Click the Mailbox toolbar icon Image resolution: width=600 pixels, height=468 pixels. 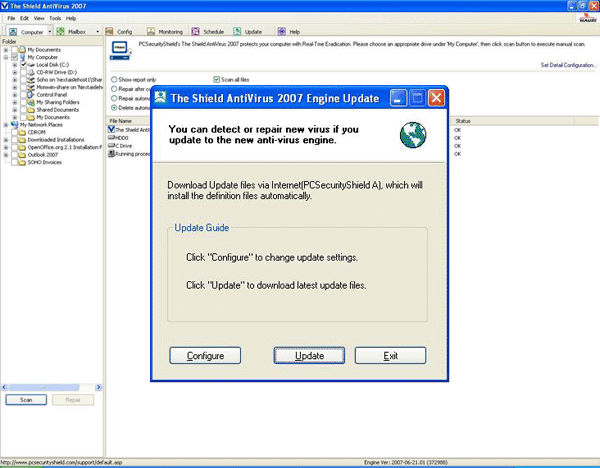point(60,31)
